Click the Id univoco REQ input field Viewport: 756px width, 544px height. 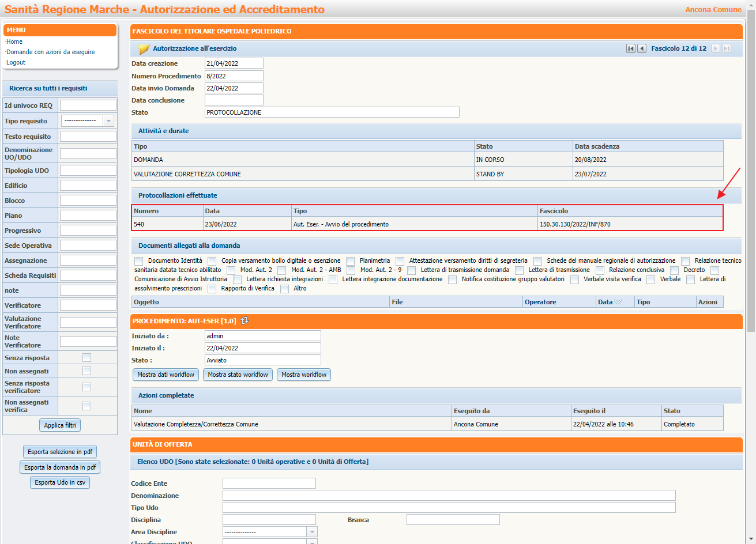coord(88,105)
